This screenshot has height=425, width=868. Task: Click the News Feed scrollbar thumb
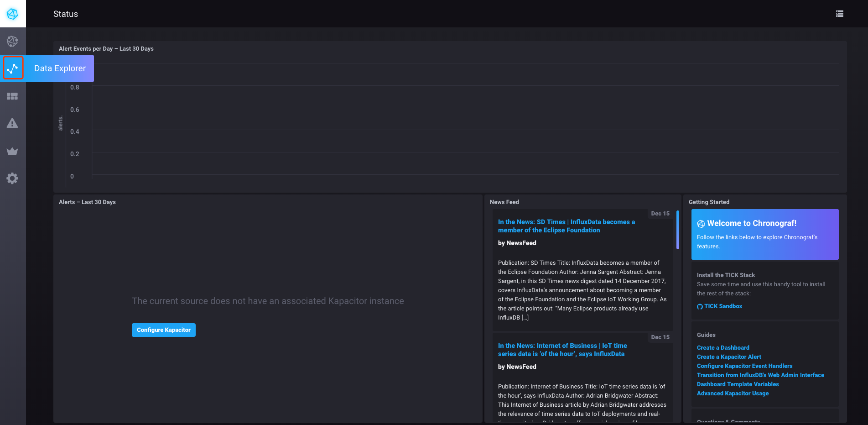678,230
